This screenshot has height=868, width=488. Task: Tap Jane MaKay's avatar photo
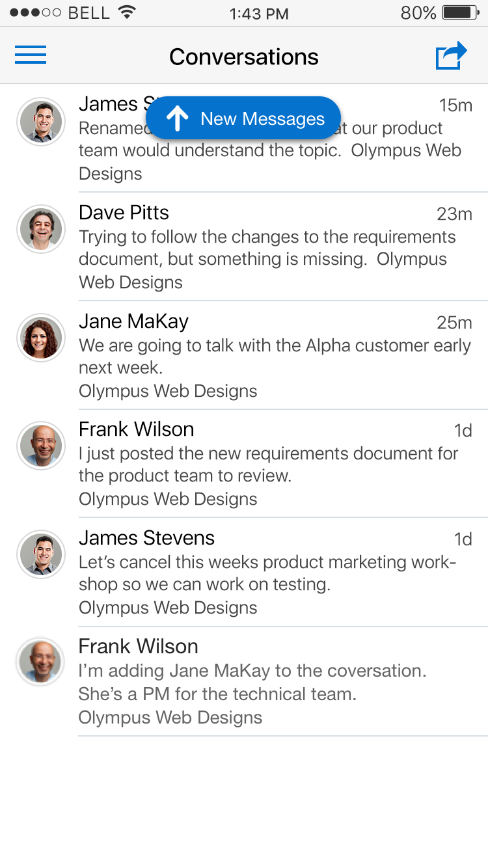[41, 338]
